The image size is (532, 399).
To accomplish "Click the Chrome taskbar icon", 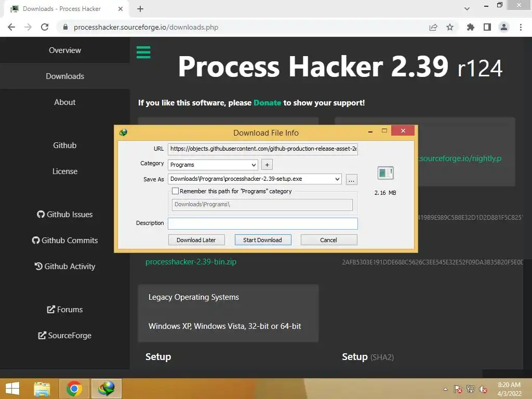I will [74, 389].
